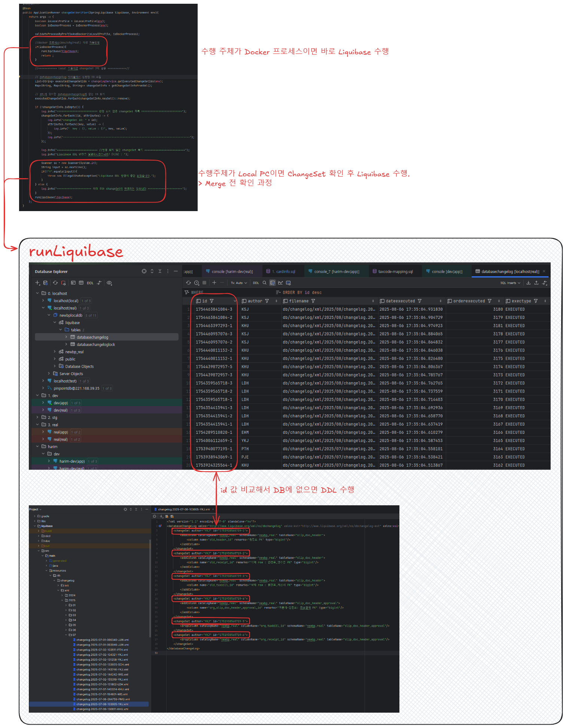The height and width of the screenshot is (728, 566).
Task: Reload the databasechangelog data grid page
Action: (x=189, y=283)
